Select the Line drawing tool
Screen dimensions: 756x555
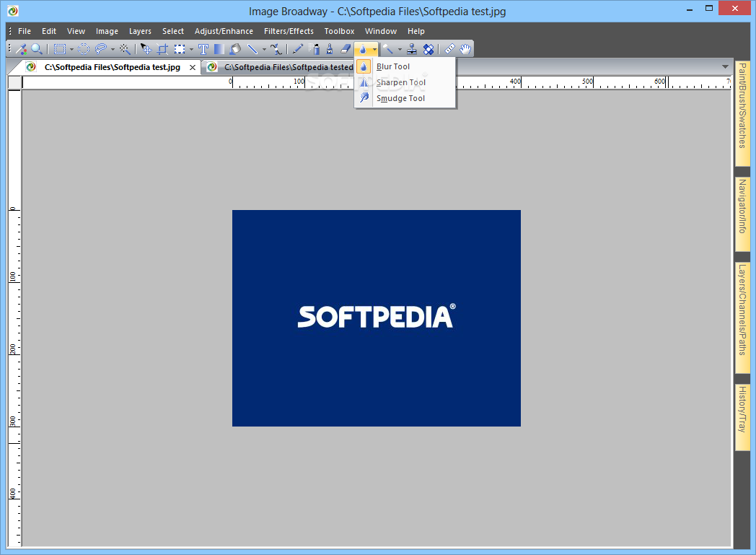252,48
